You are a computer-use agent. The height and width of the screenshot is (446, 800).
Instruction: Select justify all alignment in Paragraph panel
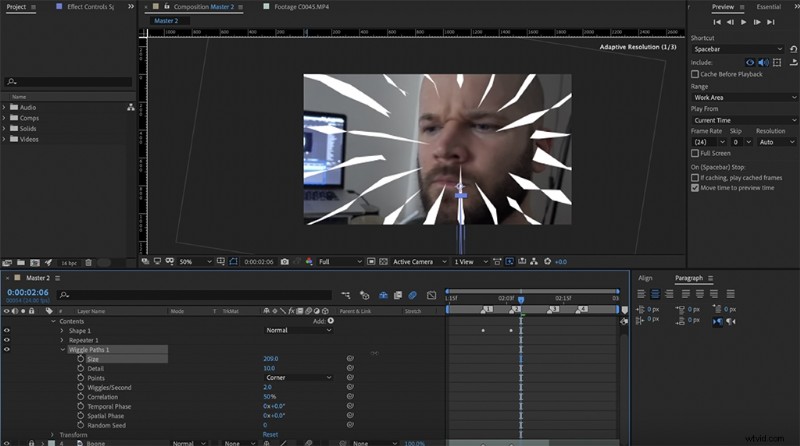point(731,294)
